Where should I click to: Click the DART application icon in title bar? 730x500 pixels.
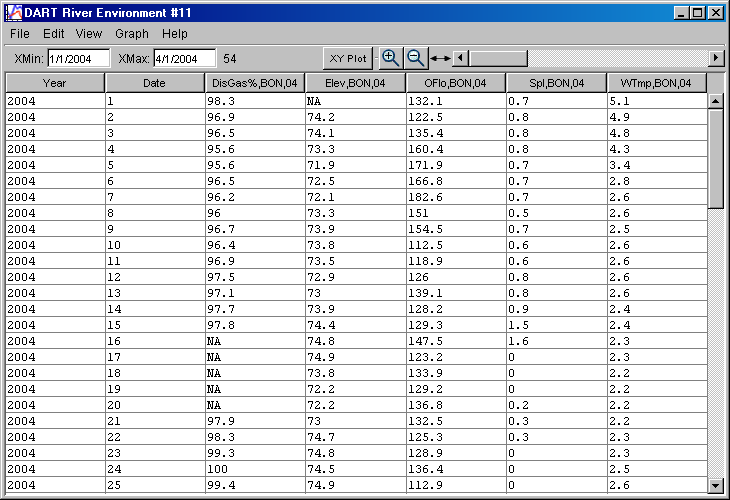tap(14, 13)
